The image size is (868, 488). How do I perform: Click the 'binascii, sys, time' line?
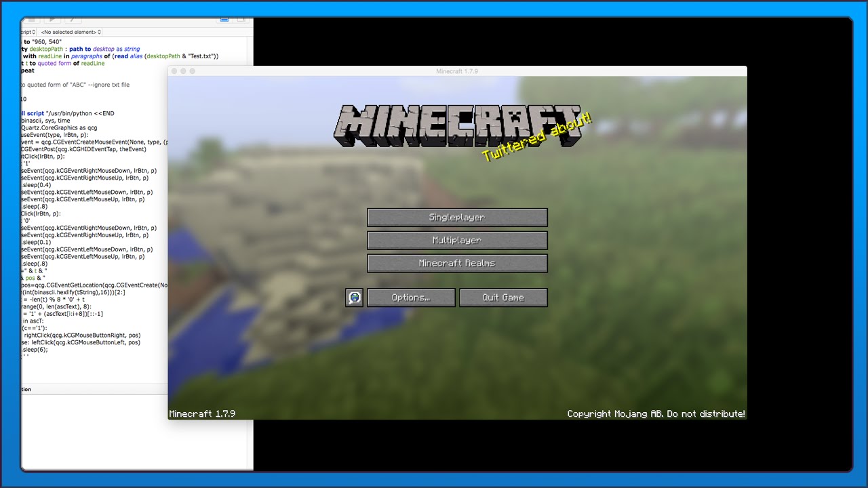click(x=45, y=121)
